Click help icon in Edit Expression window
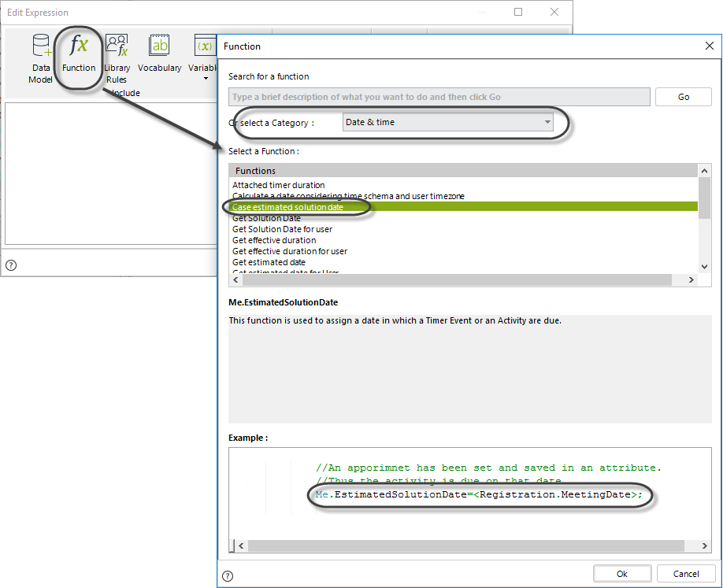723x588 pixels. point(11,264)
